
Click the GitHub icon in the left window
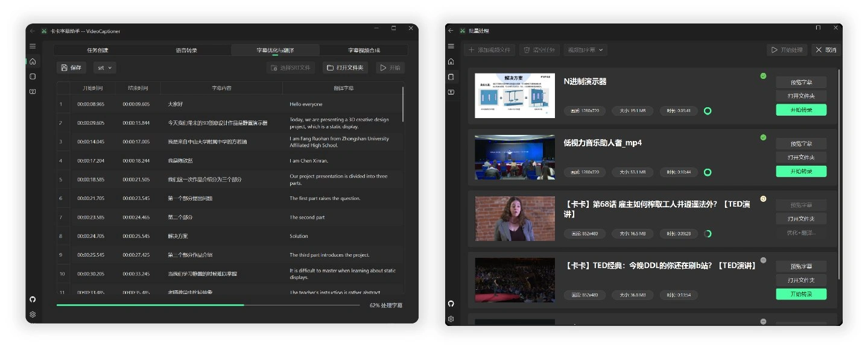(33, 299)
